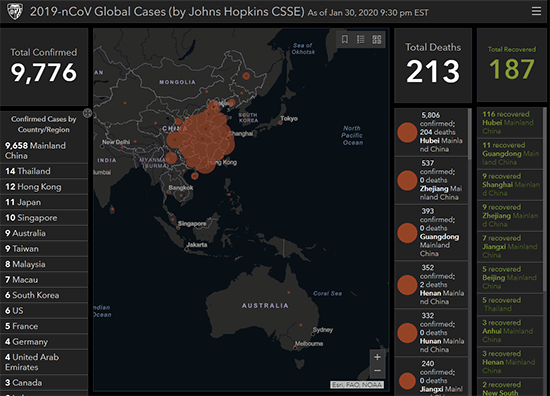Click Guangdong 393 confirmed entry
The height and width of the screenshot is (396, 550).
tap(431, 233)
